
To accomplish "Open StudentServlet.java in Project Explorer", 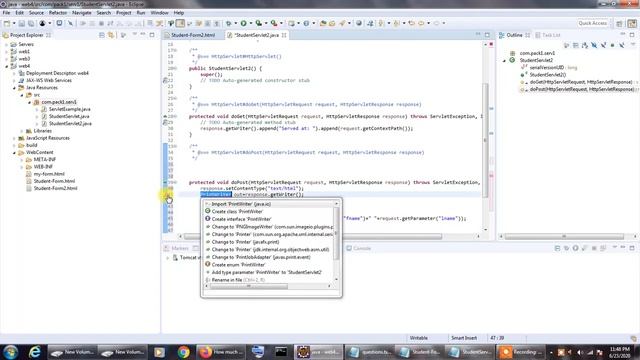I will point(69,117).
